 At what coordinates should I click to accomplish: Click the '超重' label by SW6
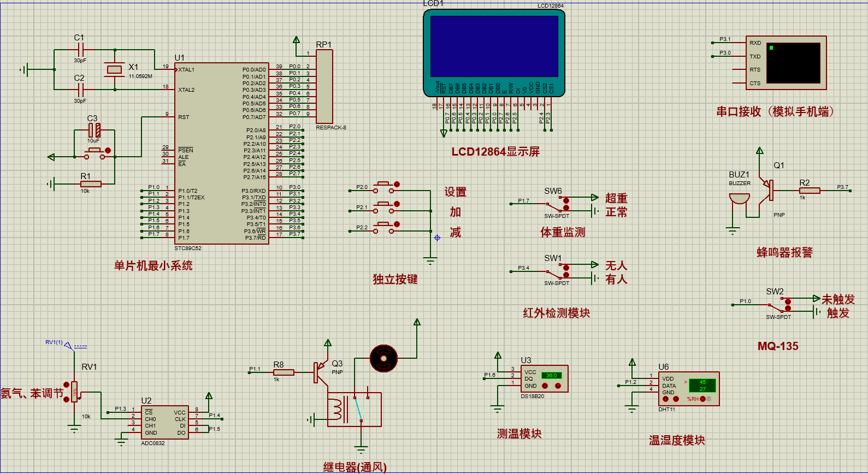point(616,198)
